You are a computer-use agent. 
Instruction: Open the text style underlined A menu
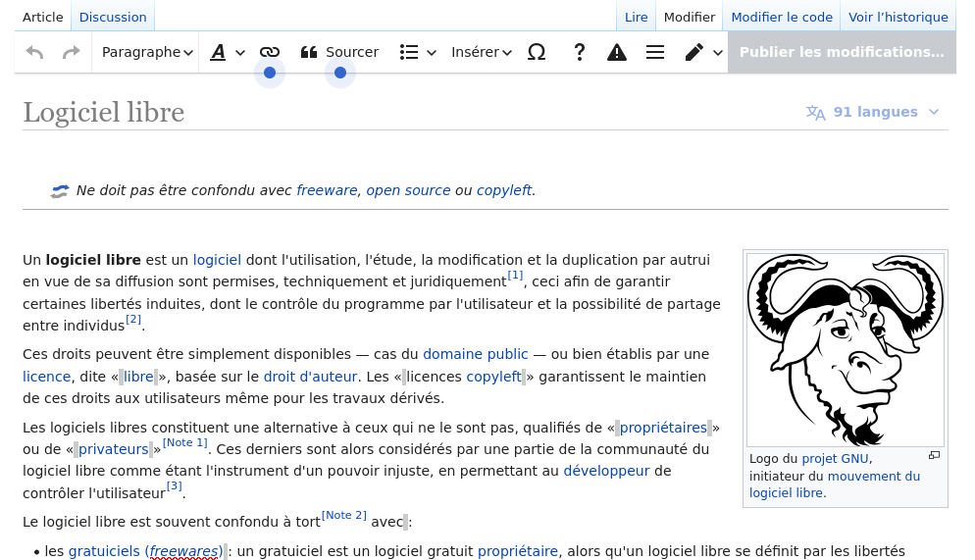tap(227, 52)
